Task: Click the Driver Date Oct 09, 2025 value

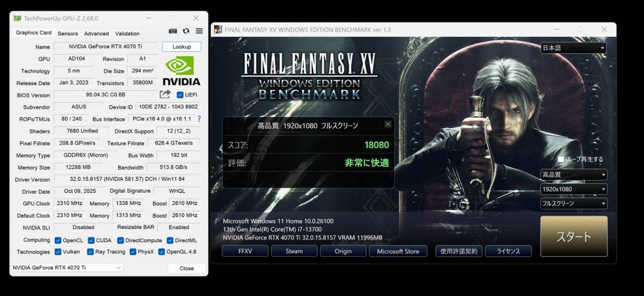Action: point(79,191)
